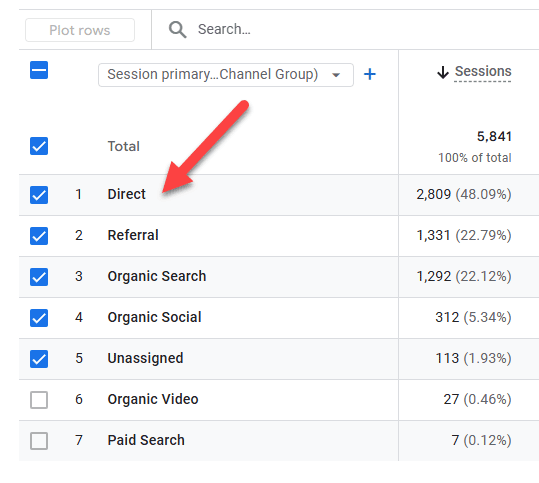Click the Total row label
Screen dimensions: 539x483
[x=124, y=146]
